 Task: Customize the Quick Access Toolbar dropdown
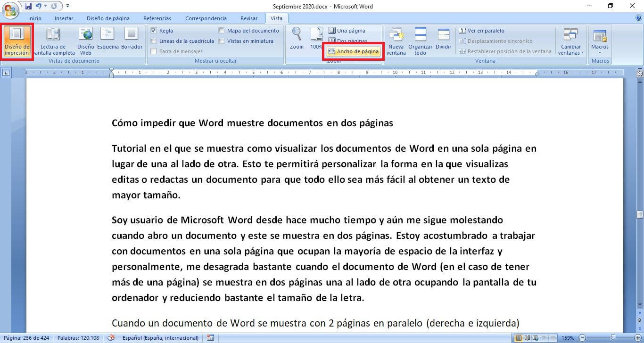(x=67, y=6)
